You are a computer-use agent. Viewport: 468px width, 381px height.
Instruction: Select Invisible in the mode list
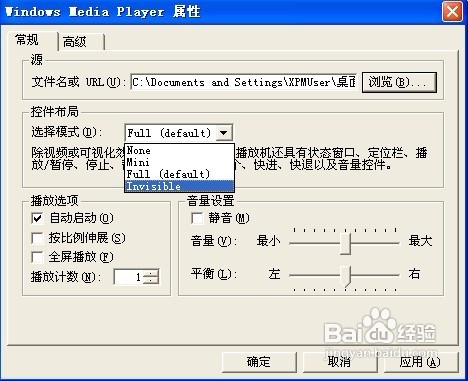pyautogui.click(x=179, y=186)
